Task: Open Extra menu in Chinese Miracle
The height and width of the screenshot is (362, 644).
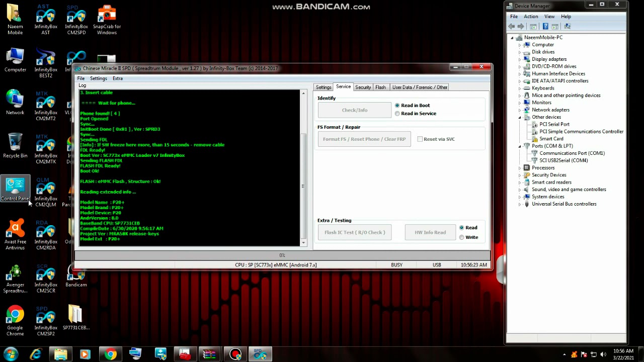Action: click(x=117, y=78)
